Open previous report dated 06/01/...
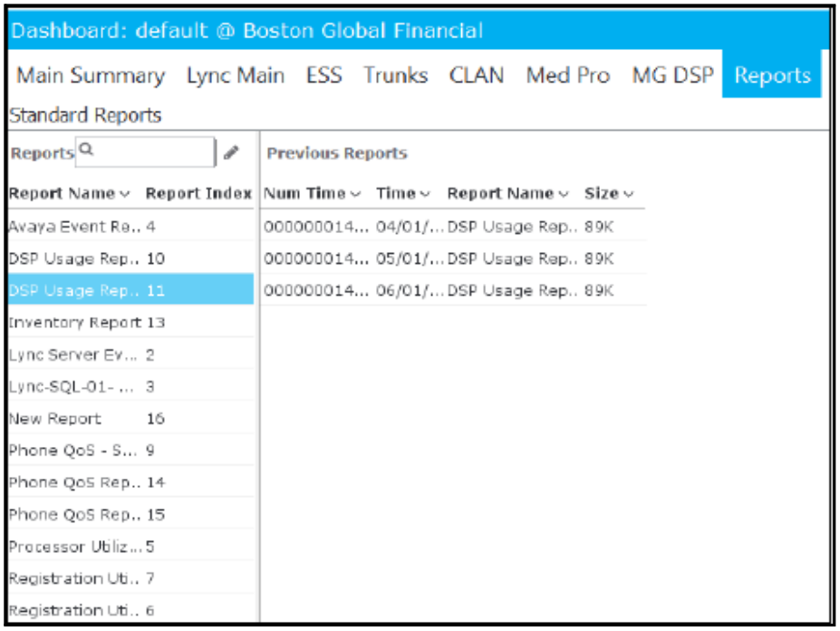 (x=454, y=290)
